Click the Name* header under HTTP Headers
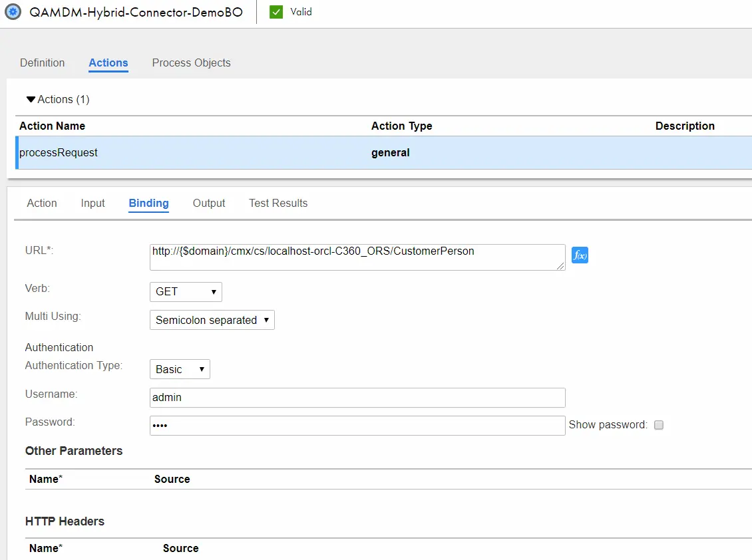752x560 pixels. click(x=45, y=548)
